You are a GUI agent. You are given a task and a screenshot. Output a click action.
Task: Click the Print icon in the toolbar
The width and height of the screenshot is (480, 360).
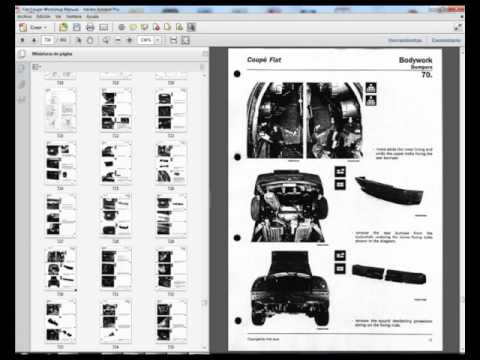pos(90,27)
